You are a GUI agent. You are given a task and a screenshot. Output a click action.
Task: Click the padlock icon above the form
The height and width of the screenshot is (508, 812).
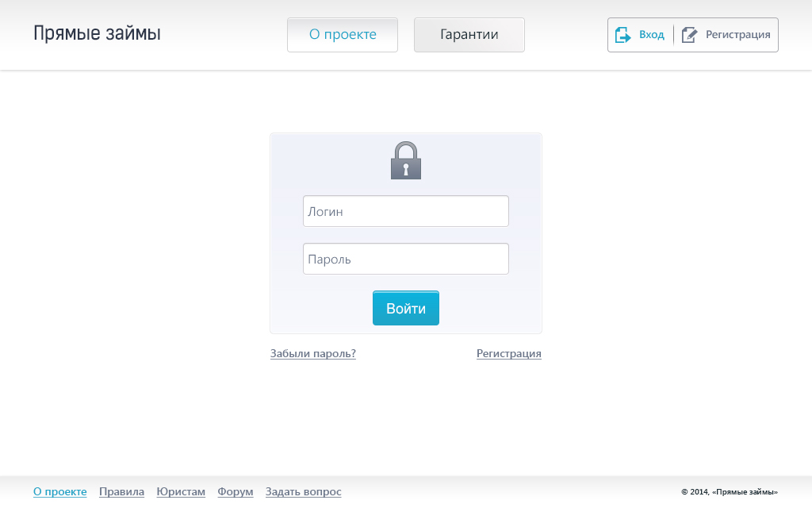pos(406,160)
